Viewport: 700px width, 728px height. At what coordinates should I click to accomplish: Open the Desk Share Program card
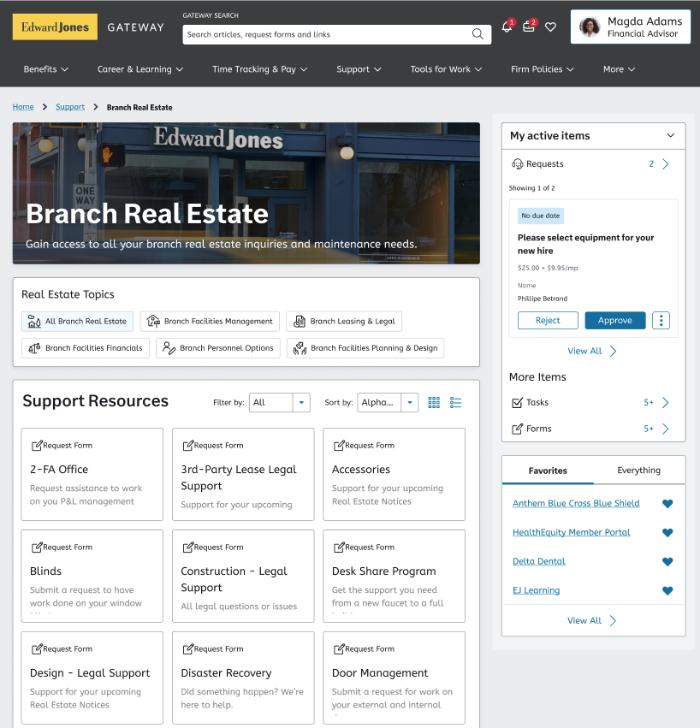coord(394,577)
